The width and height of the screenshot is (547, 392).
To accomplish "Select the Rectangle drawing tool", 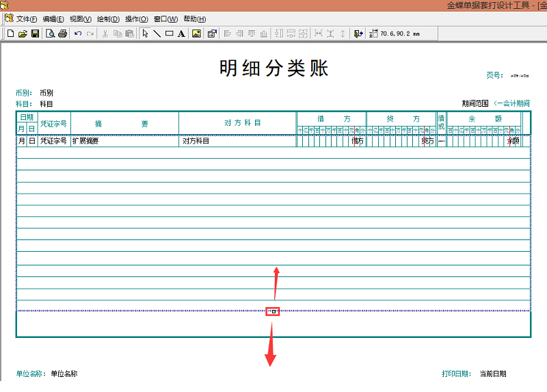I will (x=169, y=34).
